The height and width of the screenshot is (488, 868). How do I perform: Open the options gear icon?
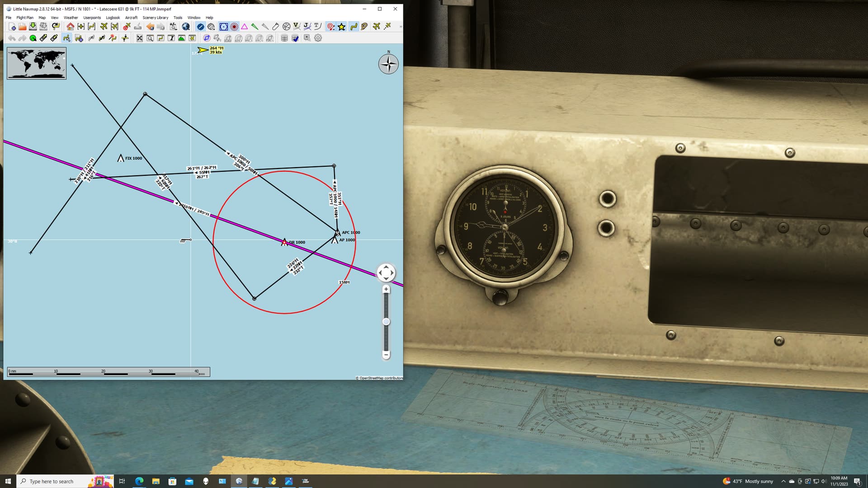[x=318, y=38]
